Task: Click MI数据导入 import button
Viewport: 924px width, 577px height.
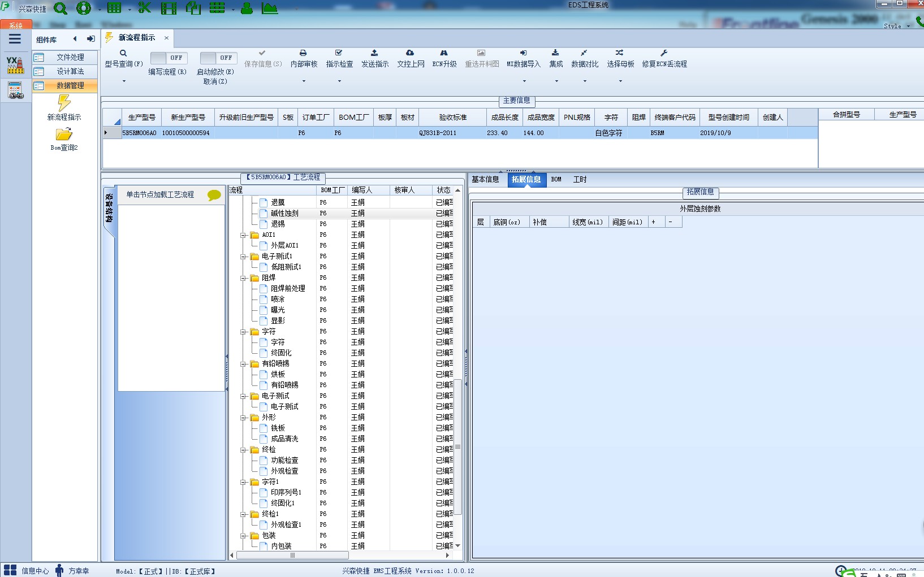Action: [x=524, y=59]
